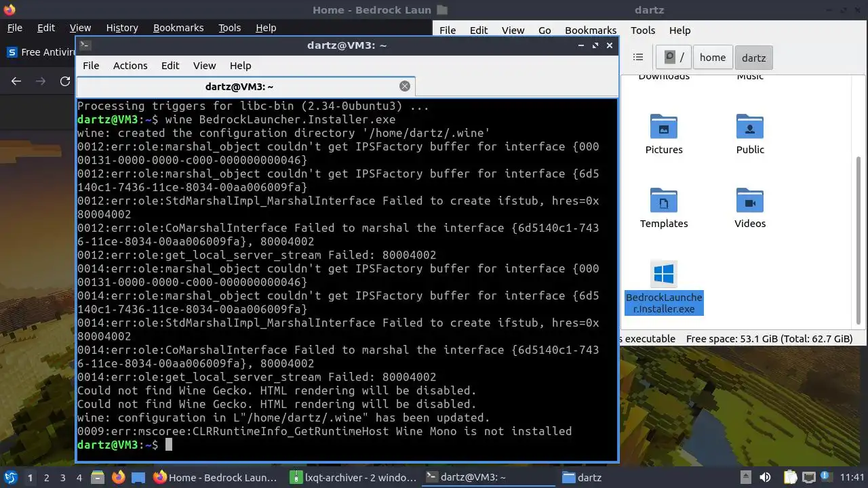Switch to Home - Bedrock Launcher taskbar entry

(216, 477)
